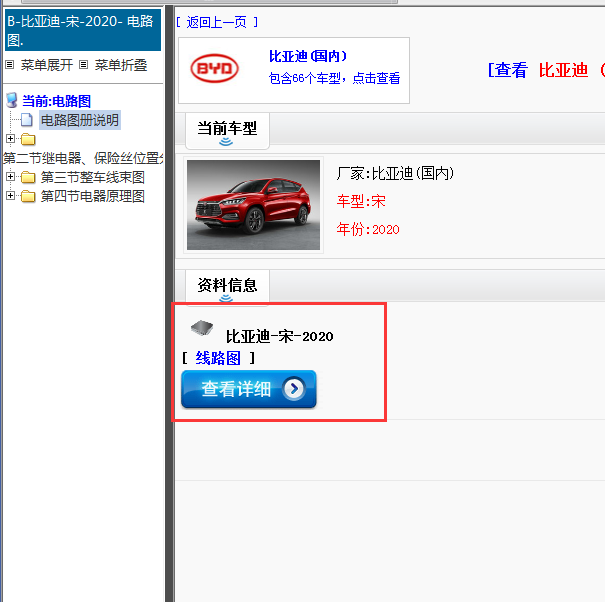The width and height of the screenshot is (605, 602).
Task: Expand the 第四节电器原理图 tree node
Action: point(10,196)
